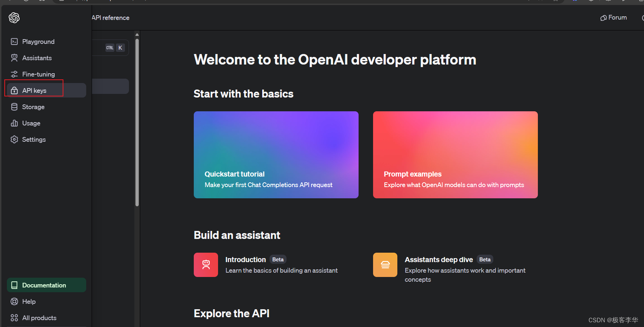Click the Usage bar chart icon
644x327 pixels.
(14, 123)
